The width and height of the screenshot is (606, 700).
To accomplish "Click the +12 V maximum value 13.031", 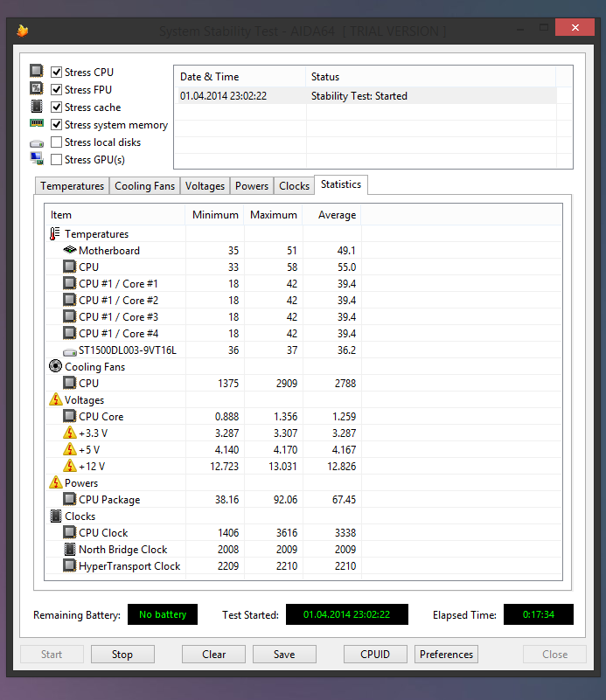I will (x=282, y=466).
